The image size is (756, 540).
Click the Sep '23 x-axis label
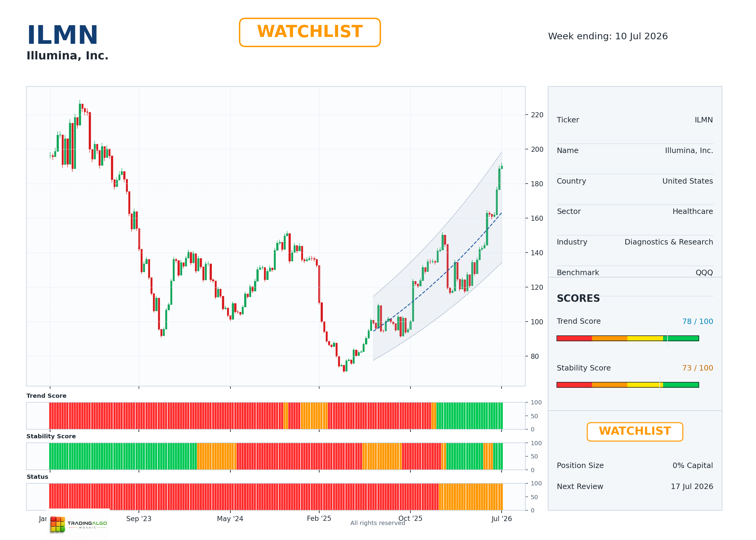[139, 519]
